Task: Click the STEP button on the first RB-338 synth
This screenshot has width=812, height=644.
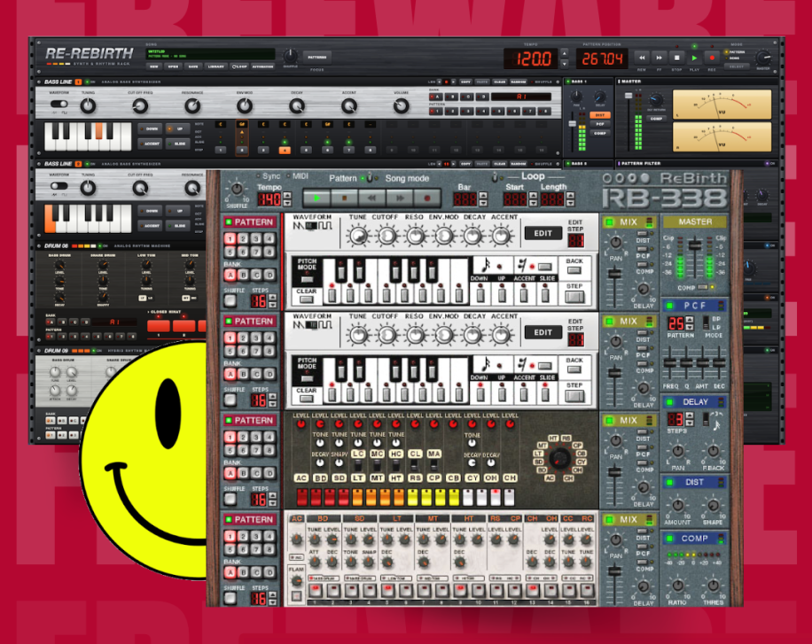Action: 574,297
